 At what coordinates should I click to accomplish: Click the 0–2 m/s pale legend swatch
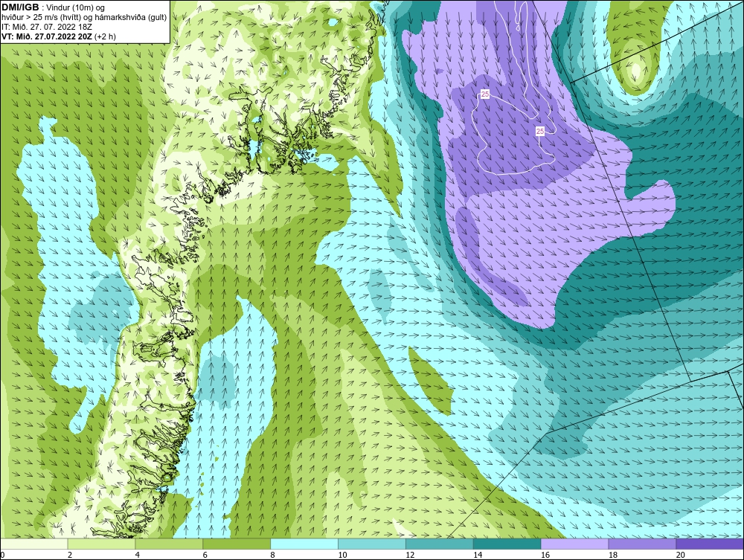[x=34, y=544]
